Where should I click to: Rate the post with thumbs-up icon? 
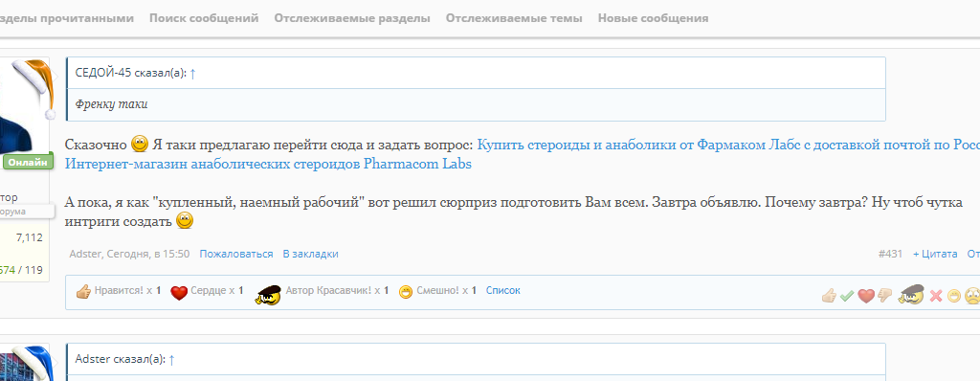click(829, 295)
